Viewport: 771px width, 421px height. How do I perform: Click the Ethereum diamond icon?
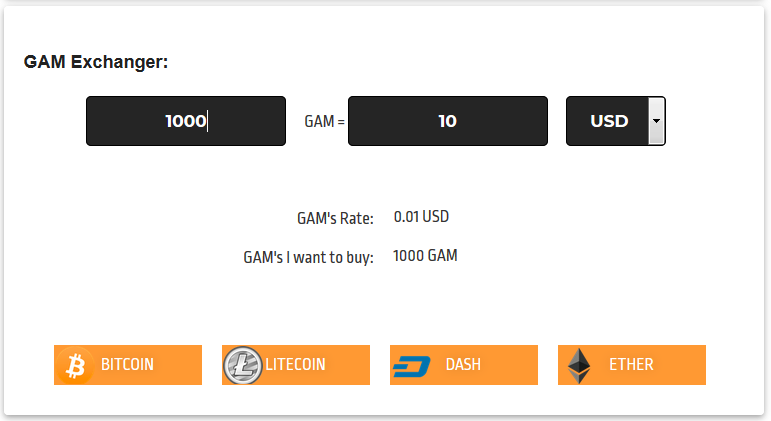[x=579, y=366]
